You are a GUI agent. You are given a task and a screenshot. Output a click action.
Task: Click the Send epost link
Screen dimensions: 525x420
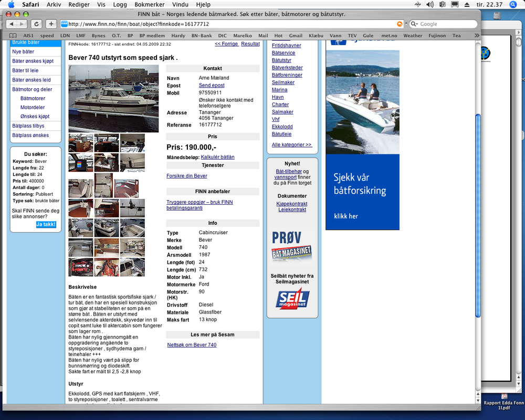pyautogui.click(x=212, y=86)
